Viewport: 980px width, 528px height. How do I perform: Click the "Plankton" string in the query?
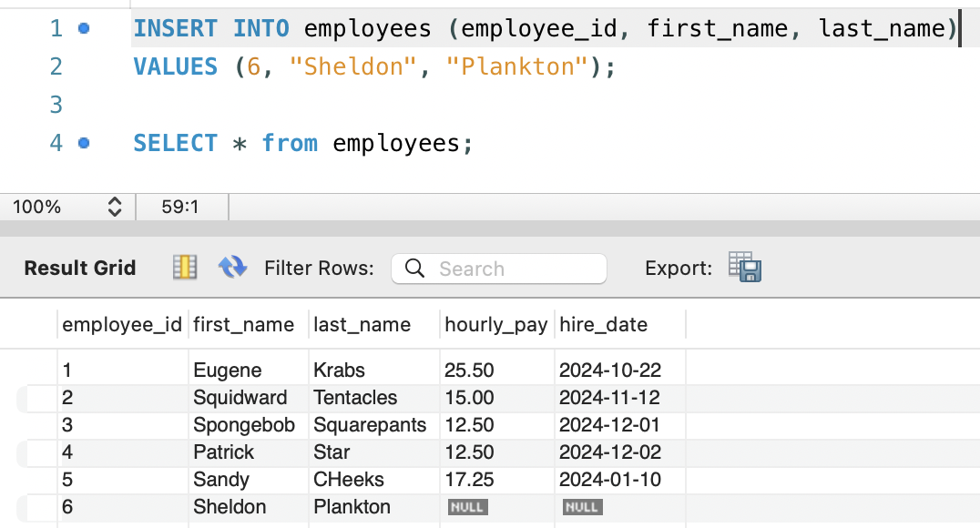point(517,66)
